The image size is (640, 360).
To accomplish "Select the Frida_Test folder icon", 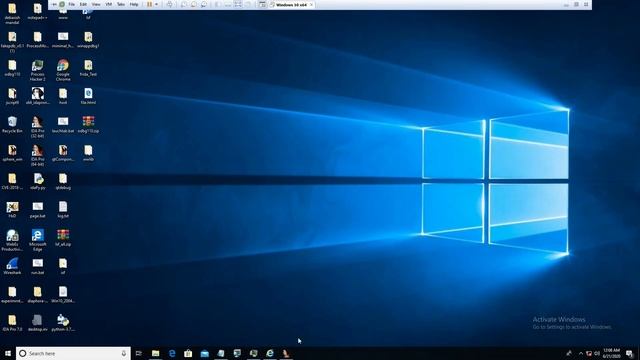I will (88, 68).
